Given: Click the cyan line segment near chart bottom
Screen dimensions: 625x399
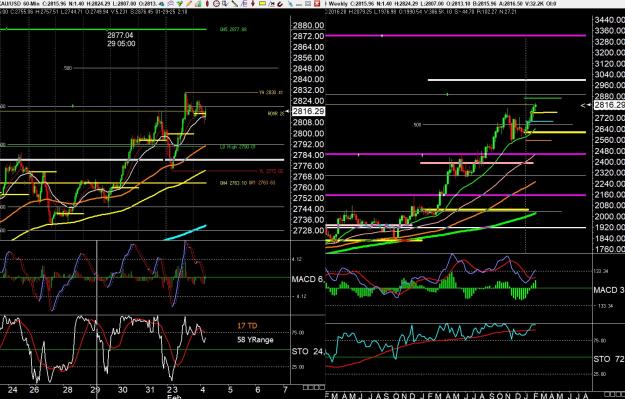Looking at the screenshot, I should [185, 233].
